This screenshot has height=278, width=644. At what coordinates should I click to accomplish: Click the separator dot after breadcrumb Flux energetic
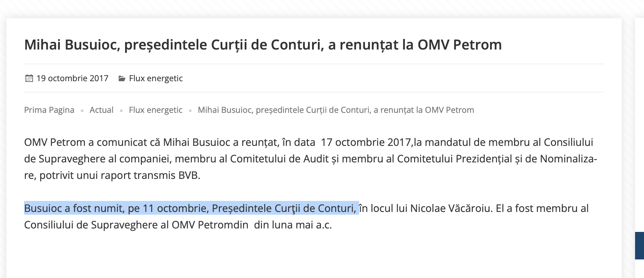pyautogui.click(x=190, y=111)
